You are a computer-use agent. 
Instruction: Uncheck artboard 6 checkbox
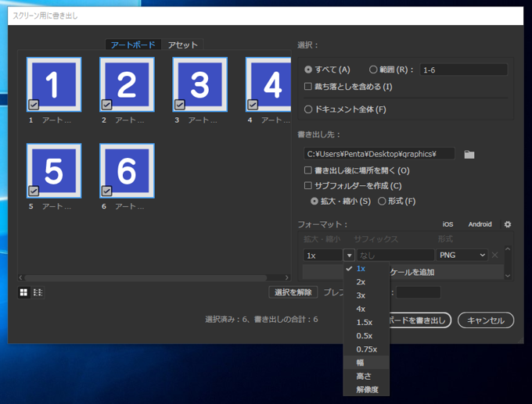point(106,191)
